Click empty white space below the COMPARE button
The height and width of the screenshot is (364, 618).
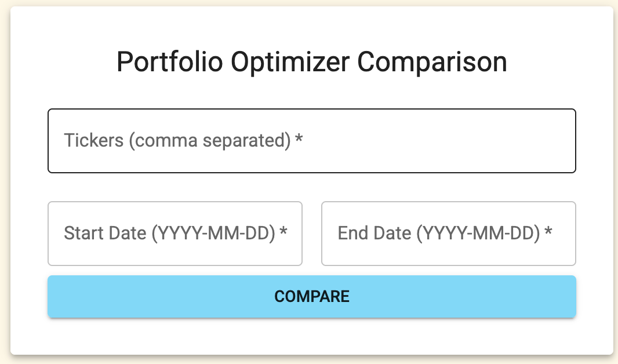(311, 336)
